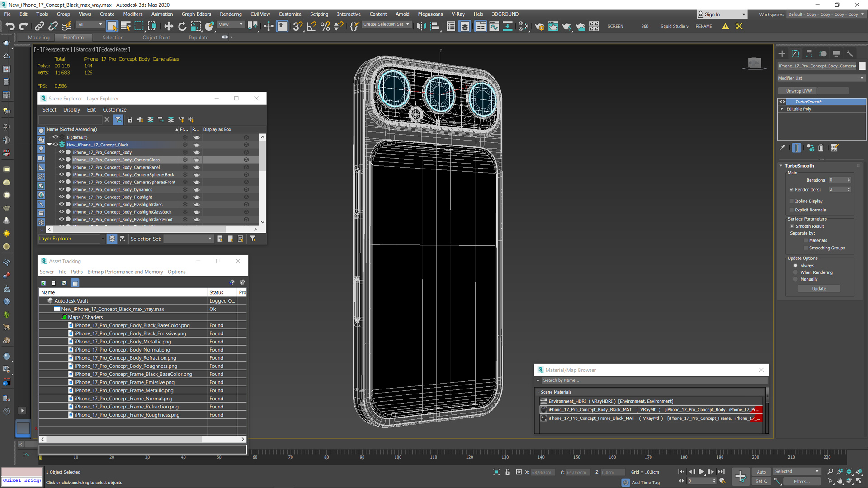Open the Rendered Frame Window icon

(553, 26)
